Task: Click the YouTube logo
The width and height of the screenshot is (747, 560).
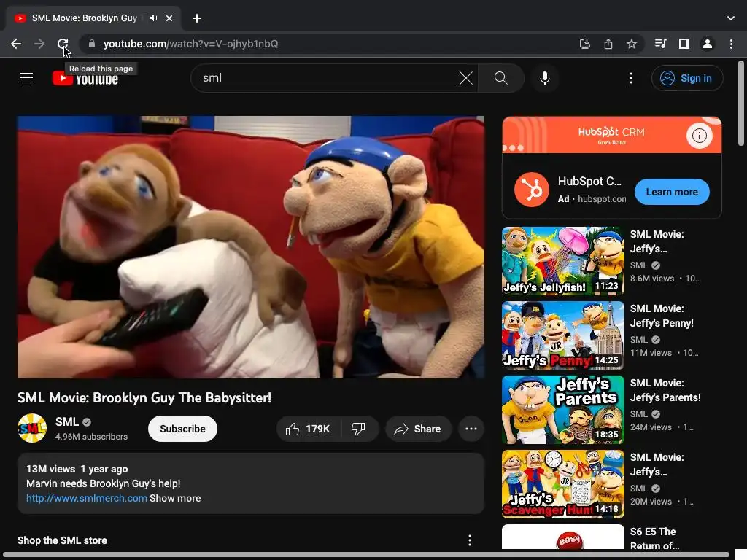Action: tap(85, 78)
